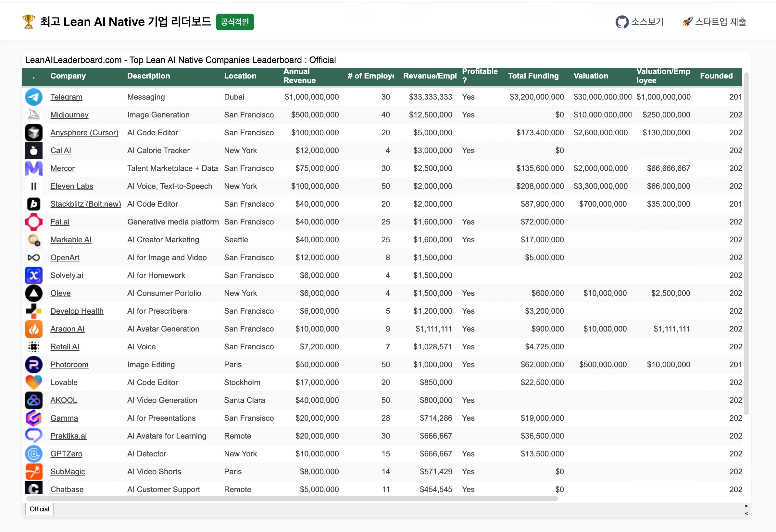Click the green 공식적인 badge
This screenshot has height=532, width=776.
pos(235,22)
